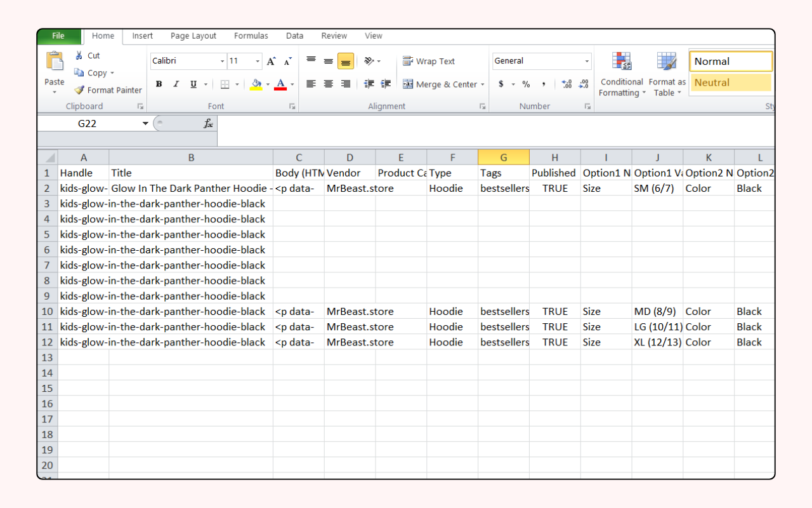This screenshot has height=508, width=812.
Task: Click Merge & Center button
Action: tap(440, 84)
